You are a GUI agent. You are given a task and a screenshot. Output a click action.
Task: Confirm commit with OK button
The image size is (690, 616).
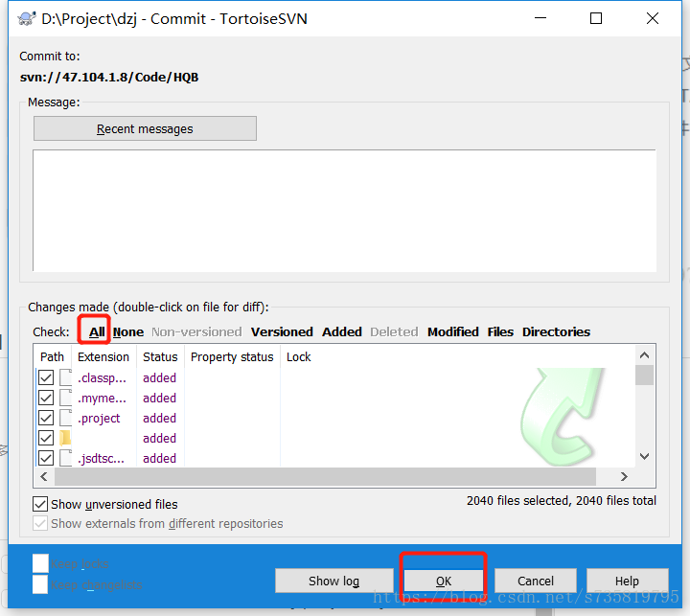[443, 581]
